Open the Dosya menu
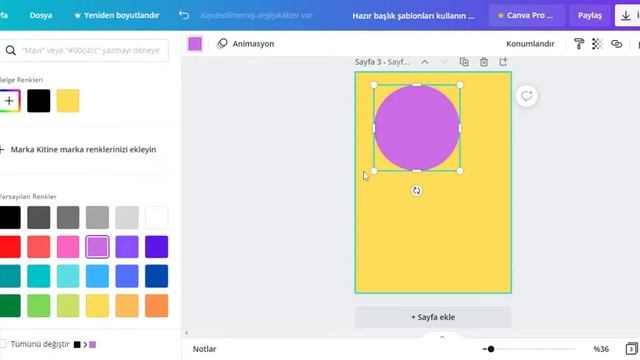The height and width of the screenshot is (360, 640). [x=41, y=16]
